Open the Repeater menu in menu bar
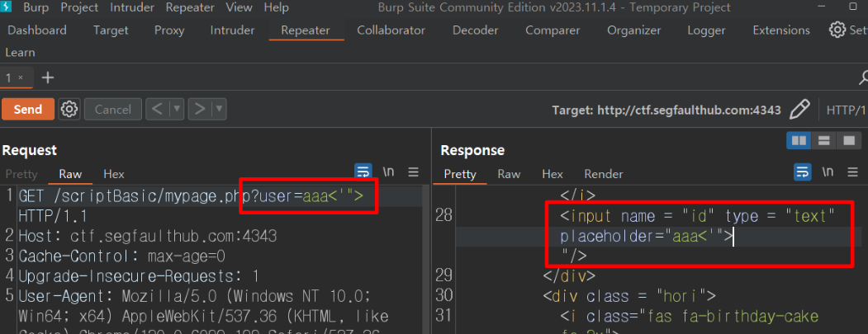This screenshot has width=868, height=334. click(x=190, y=7)
